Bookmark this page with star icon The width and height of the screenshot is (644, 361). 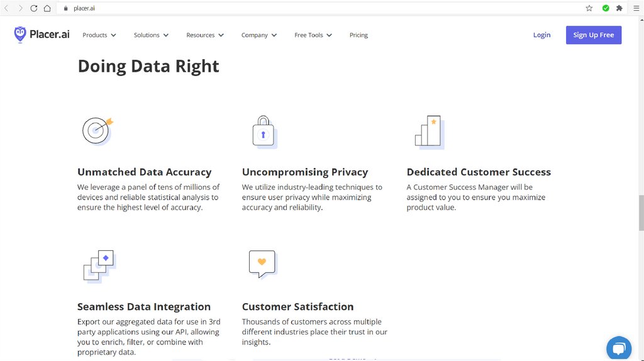[589, 8]
